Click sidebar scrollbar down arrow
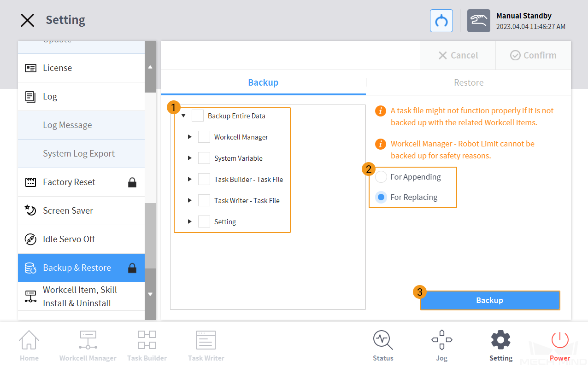Viewport: 588px width, 367px height. click(x=150, y=294)
